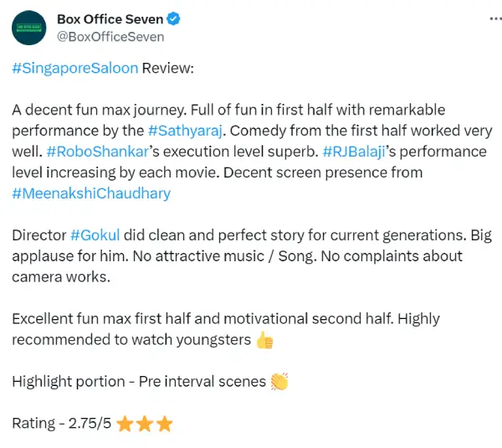Click the Review: text after the hashtag
The image size is (502, 448).
(x=168, y=69)
